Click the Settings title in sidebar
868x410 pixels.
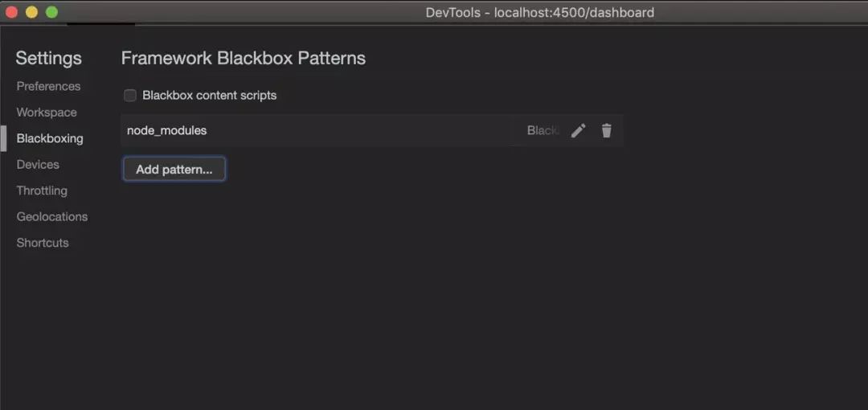(x=49, y=58)
